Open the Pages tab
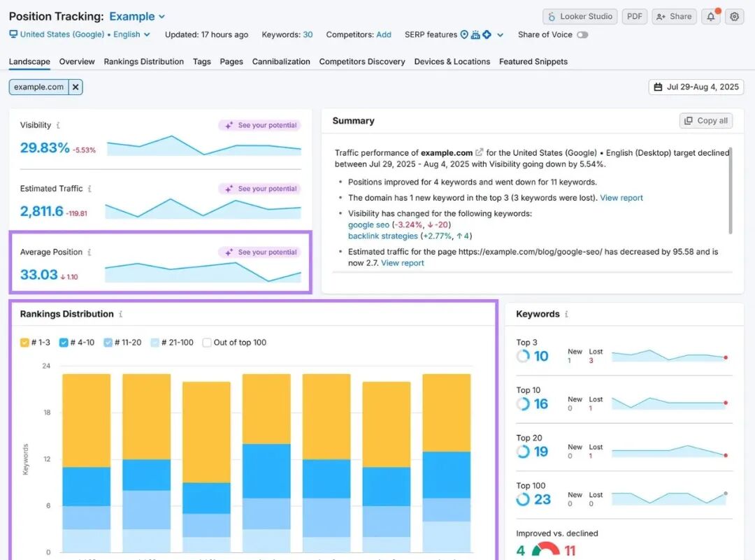 coord(231,62)
